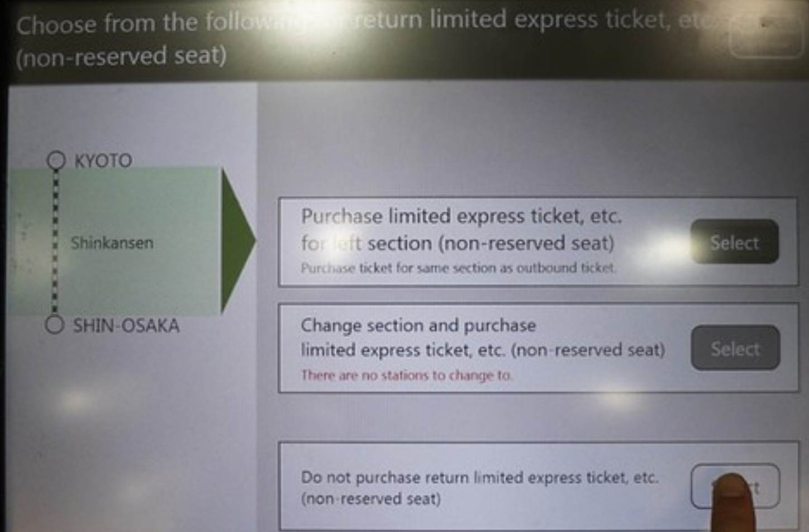The height and width of the screenshot is (532, 809).
Task: Tap "limited express ticket, etc. (non-reserved seat)" line
Action: tap(483, 350)
